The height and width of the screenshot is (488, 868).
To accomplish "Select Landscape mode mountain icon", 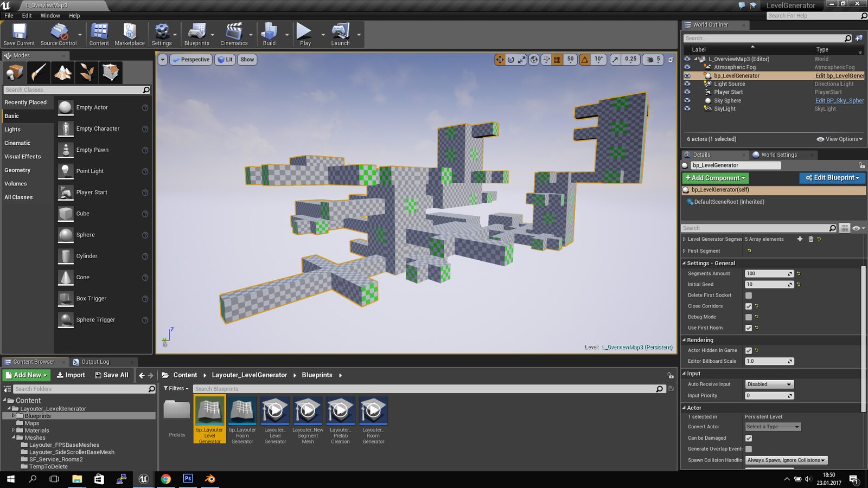I will click(x=62, y=72).
